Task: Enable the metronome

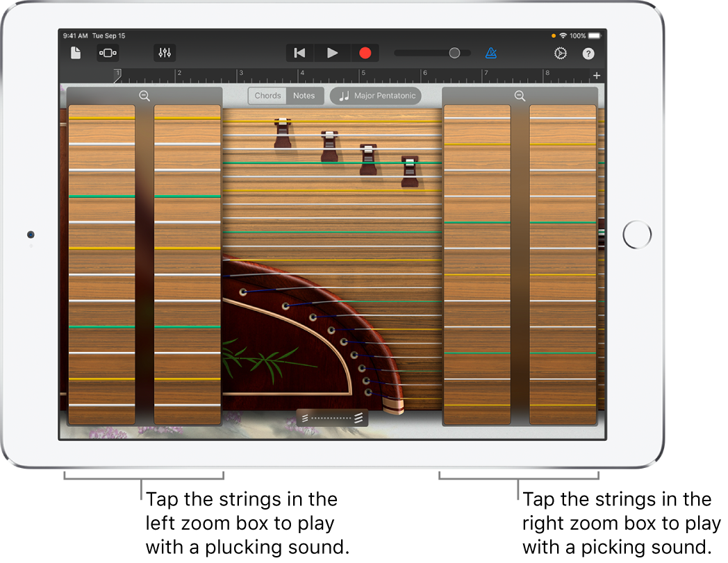Action: click(x=491, y=52)
